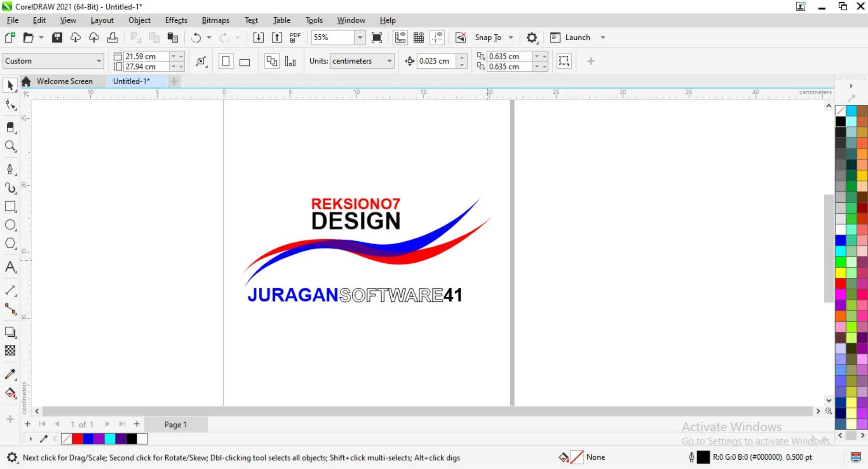Screen dimensions: 868x469
Task: Select the Interactive Fill tool
Action: coord(10,393)
